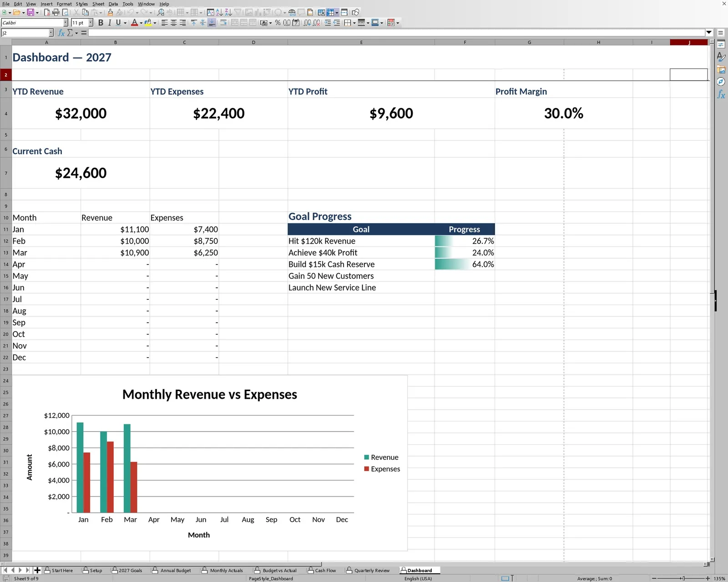The image size is (728, 582).
Task: Click the Function Wizard fx icon
Action: [61, 33]
